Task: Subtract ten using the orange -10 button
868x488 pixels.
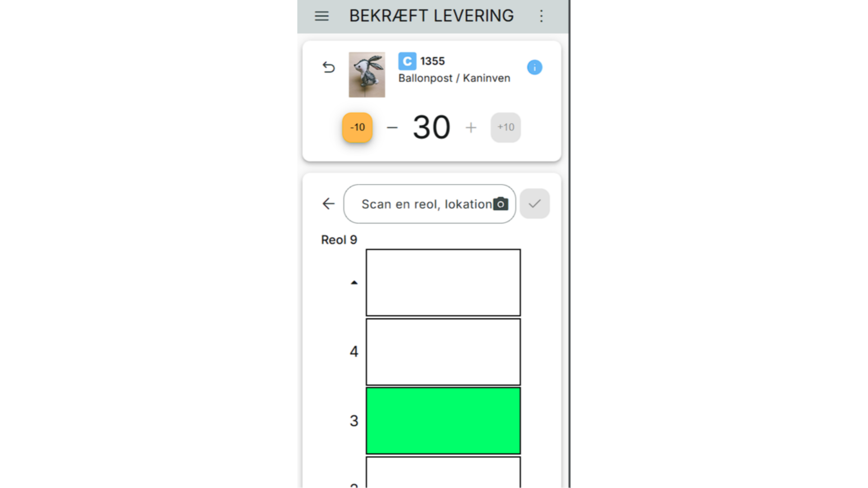Action: click(357, 127)
